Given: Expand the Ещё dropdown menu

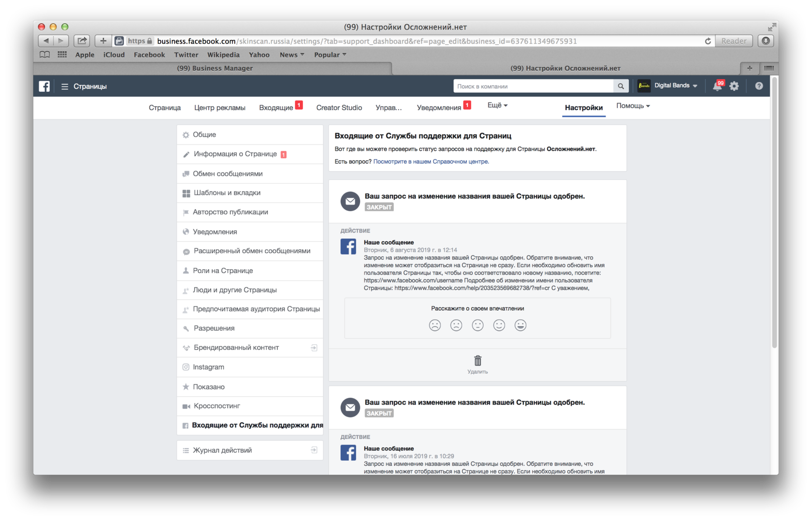Looking at the screenshot, I should (x=497, y=105).
